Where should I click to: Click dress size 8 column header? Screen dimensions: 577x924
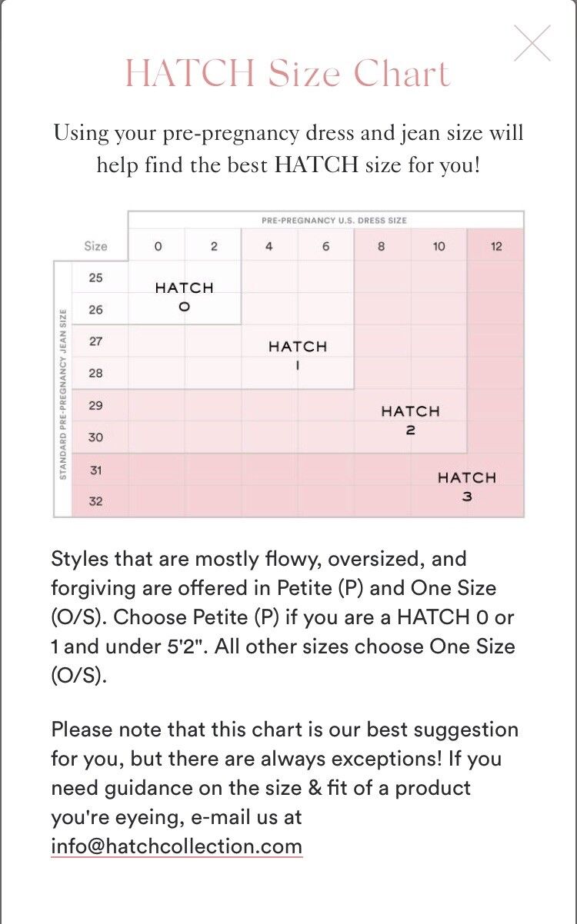(x=382, y=247)
